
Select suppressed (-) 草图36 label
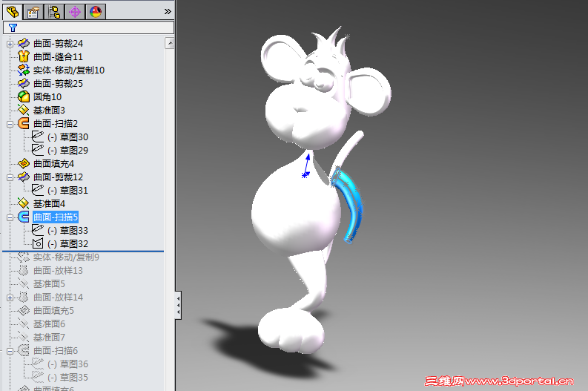[x=68, y=364]
